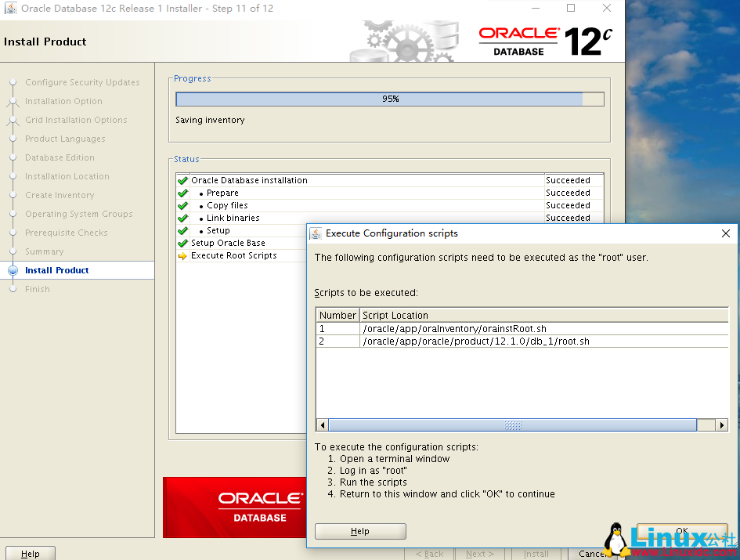Viewport: 740px width, 560px height.
Task: Click the Execute Configuration scripts dialog icon
Action: [x=316, y=233]
